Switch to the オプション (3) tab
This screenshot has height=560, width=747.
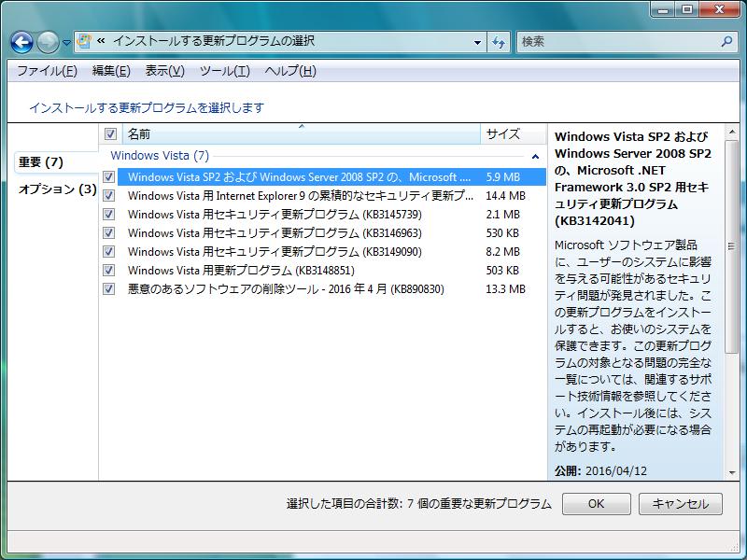57,189
